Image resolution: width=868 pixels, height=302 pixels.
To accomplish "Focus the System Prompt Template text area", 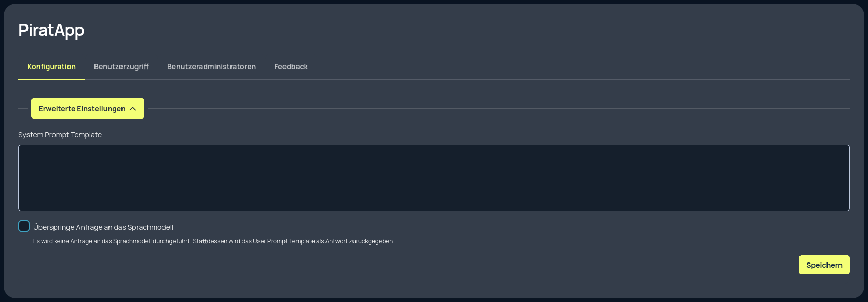I will tap(433, 177).
